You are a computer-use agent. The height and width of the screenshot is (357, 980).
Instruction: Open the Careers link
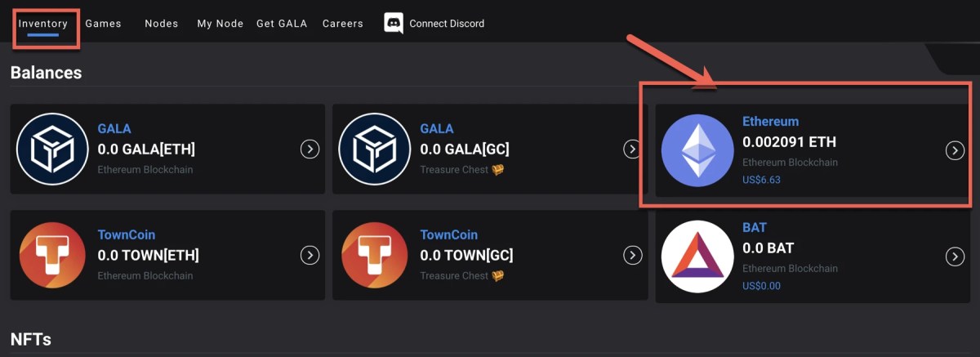pyautogui.click(x=343, y=24)
